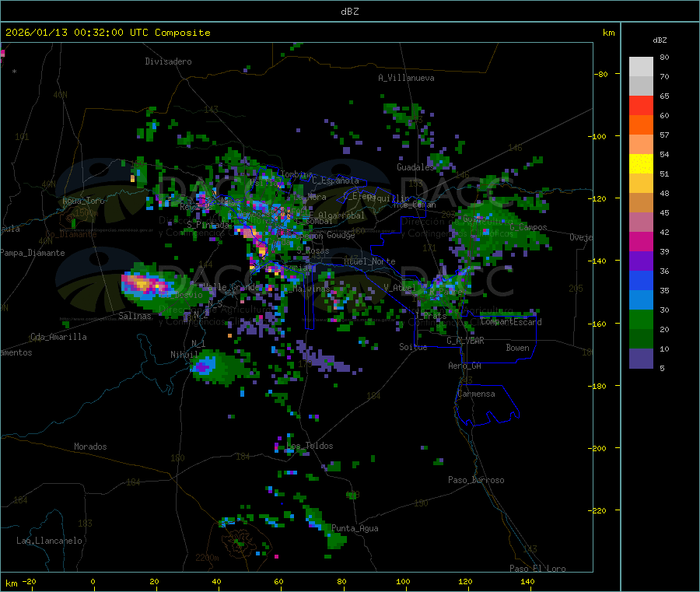Click the Paso_Barroso label
700x592 pixels.
click(476, 480)
